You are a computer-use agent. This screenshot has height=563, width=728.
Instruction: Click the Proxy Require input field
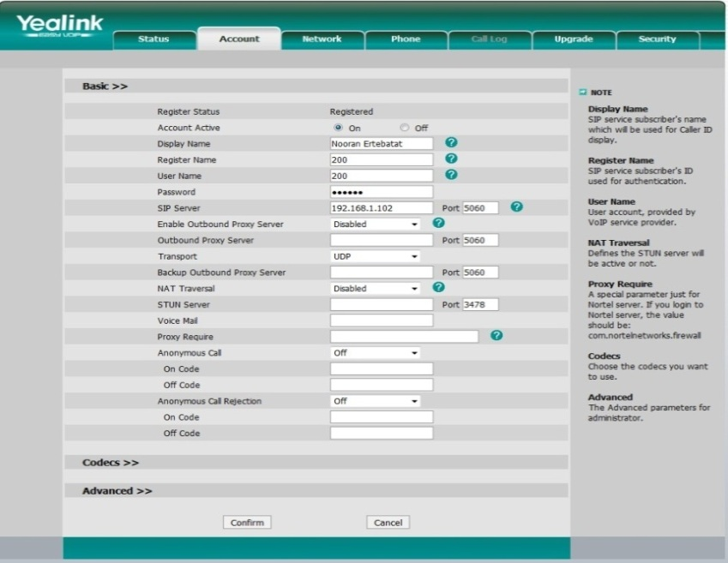pos(404,337)
